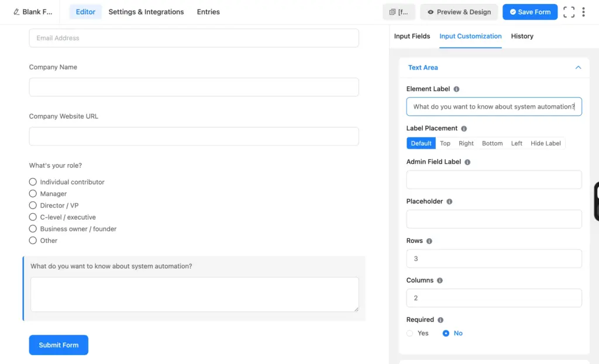The width and height of the screenshot is (599, 364).
Task: Open the Entries tab
Action: 208,12
